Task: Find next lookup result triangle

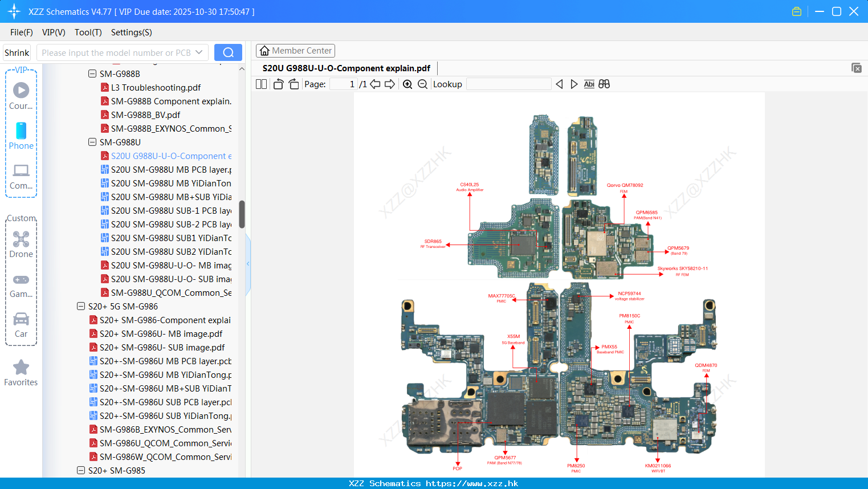Action: [574, 84]
